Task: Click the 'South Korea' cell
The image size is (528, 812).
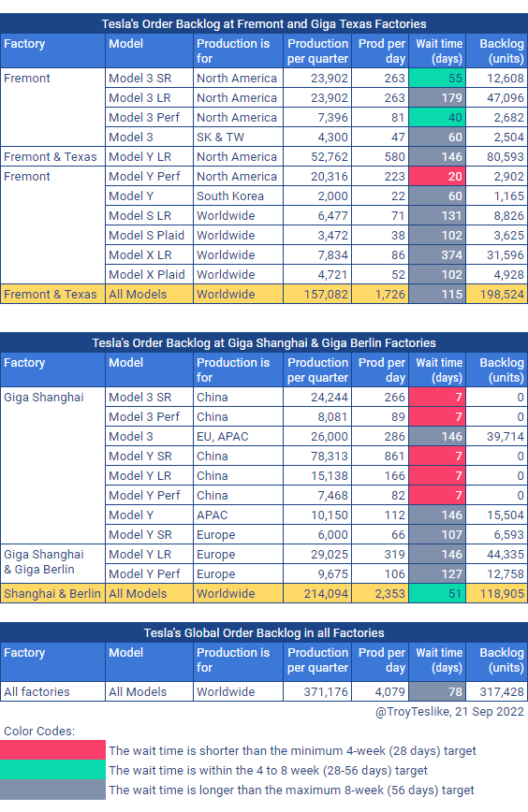Action: click(x=238, y=196)
